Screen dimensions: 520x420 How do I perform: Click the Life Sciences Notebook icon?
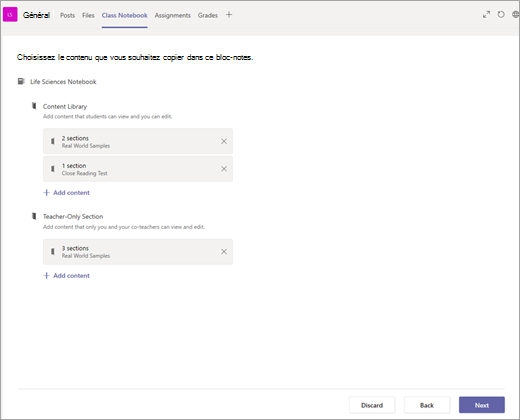point(21,81)
